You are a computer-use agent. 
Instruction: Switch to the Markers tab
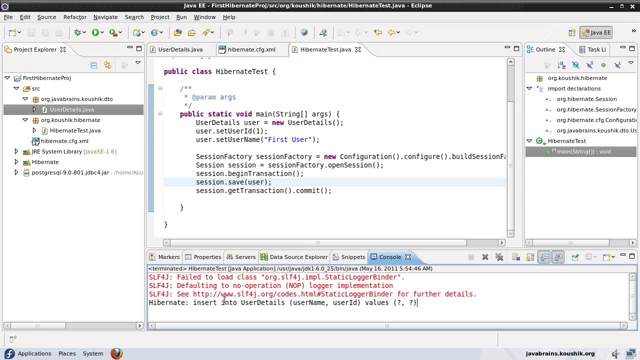(x=164, y=257)
